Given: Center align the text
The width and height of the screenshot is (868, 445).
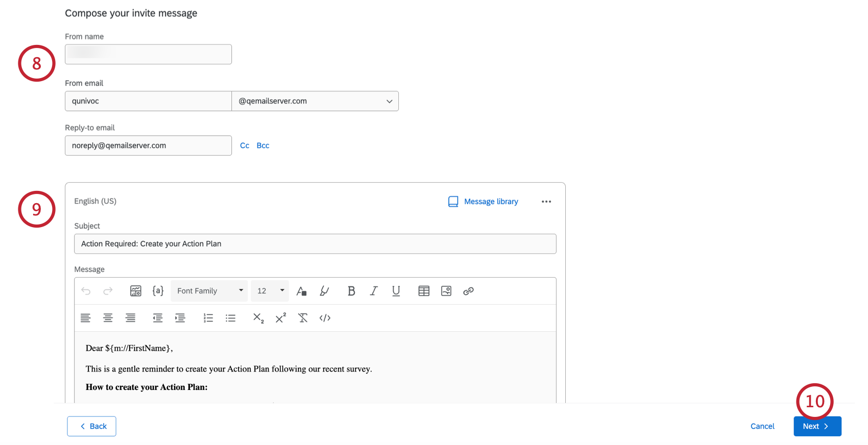Looking at the screenshot, I should pos(108,318).
